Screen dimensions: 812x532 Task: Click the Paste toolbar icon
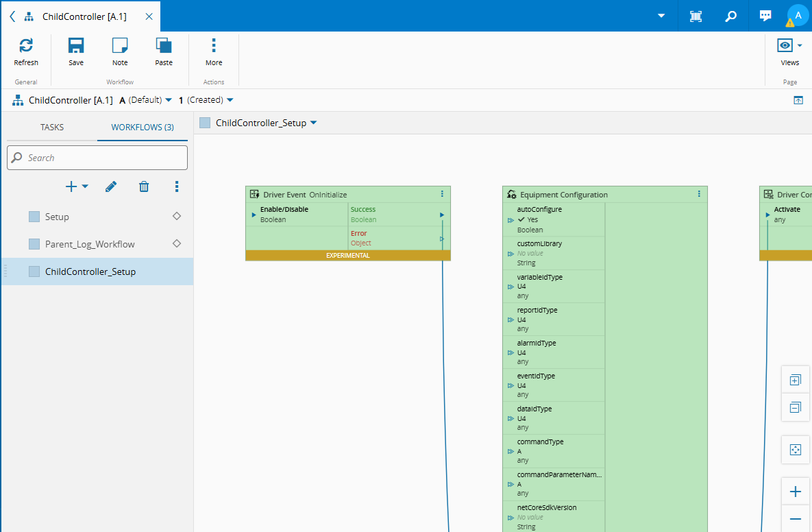pyautogui.click(x=164, y=47)
